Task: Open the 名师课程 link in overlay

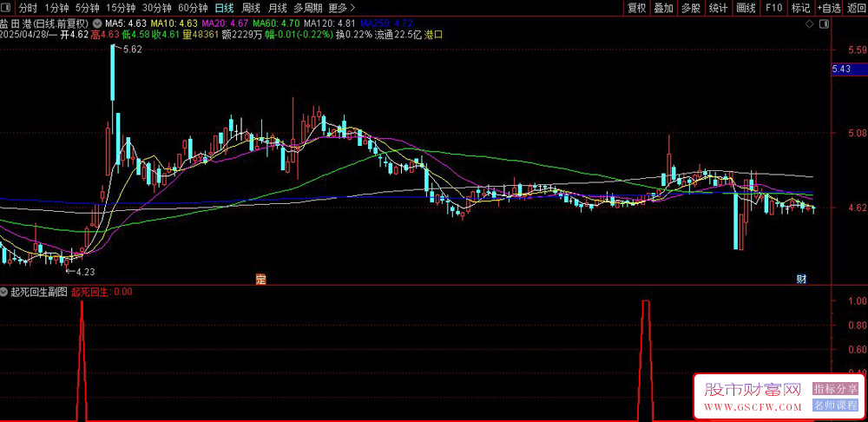Action: tap(835, 406)
